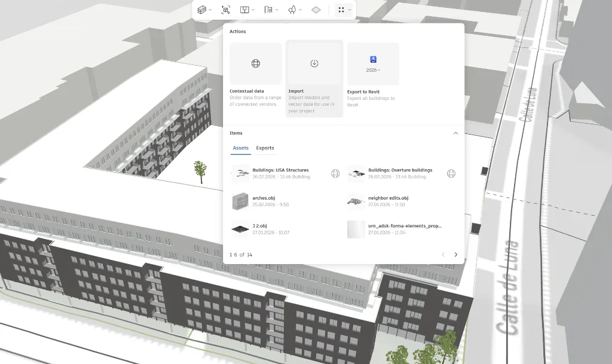Open dropdown arrow beside trees tool

[301, 10]
